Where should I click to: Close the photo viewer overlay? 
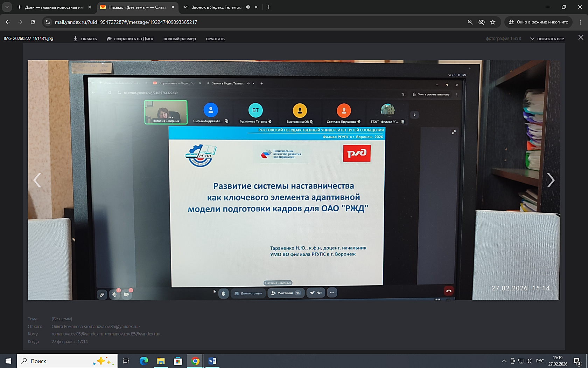581,38
